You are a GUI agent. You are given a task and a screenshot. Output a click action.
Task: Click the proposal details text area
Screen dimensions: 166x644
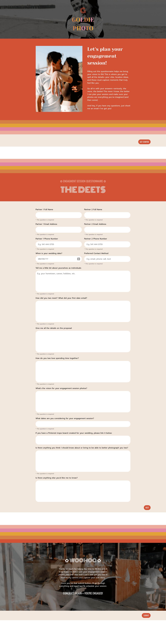83,341
